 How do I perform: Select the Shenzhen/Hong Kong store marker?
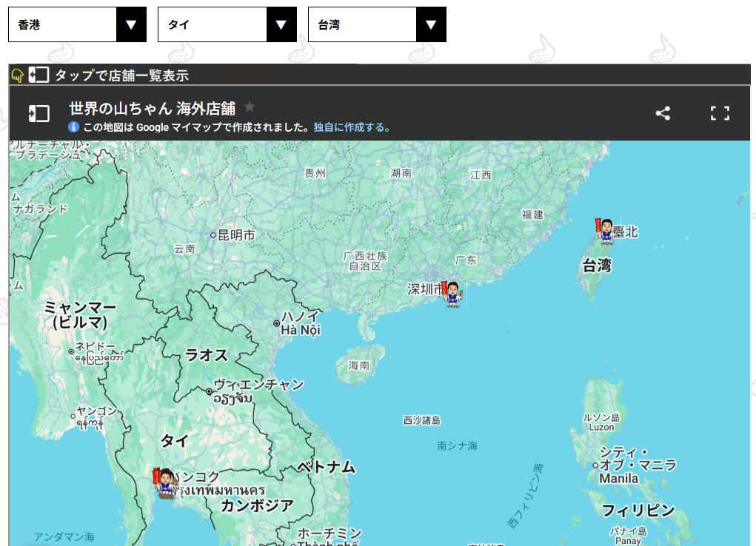click(452, 294)
